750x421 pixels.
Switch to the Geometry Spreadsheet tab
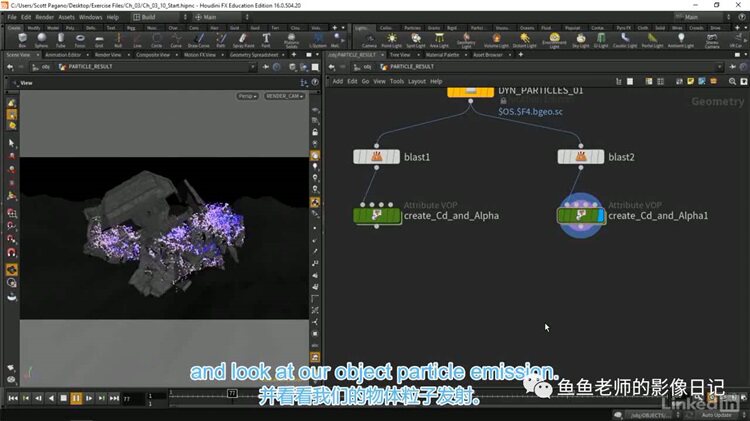click(x=254, y=55)
